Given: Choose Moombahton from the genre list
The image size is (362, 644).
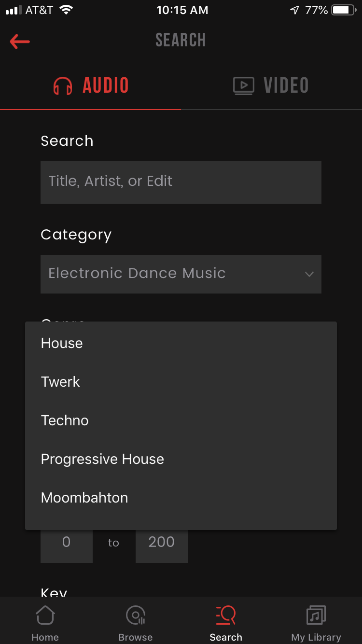Looking at the screenshot, I should click(x=84, y=498).
